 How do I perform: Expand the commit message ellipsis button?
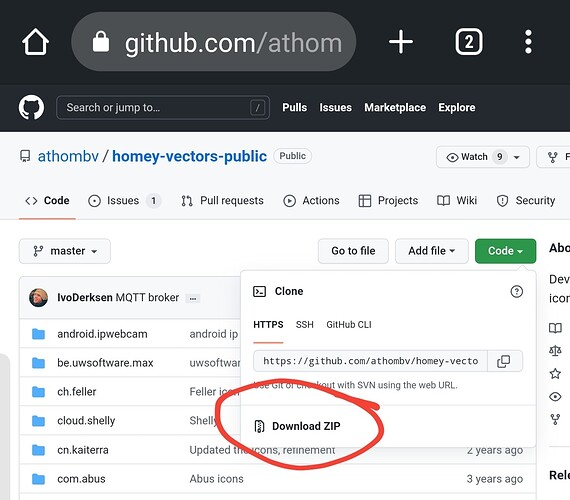click(193, 299)
